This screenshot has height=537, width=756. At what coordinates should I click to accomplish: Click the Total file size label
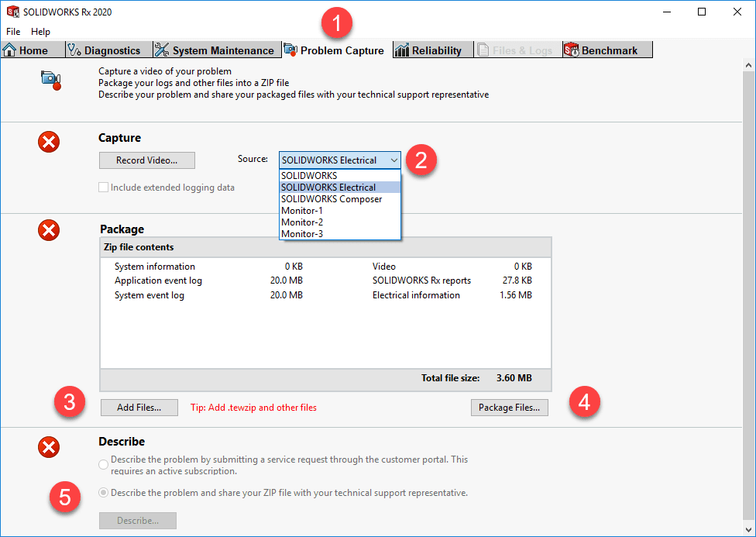[x=450, y=378]
